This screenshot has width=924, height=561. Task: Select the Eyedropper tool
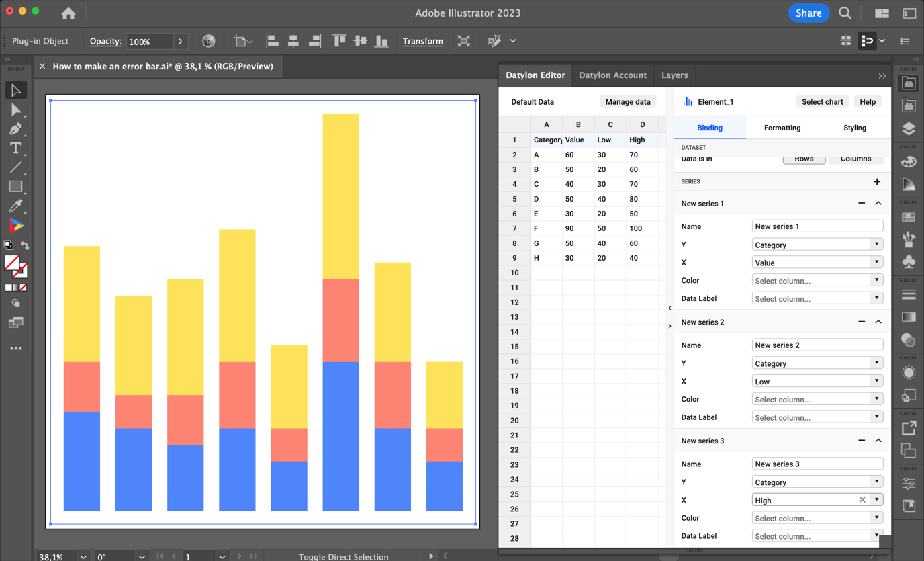point(16,206)
